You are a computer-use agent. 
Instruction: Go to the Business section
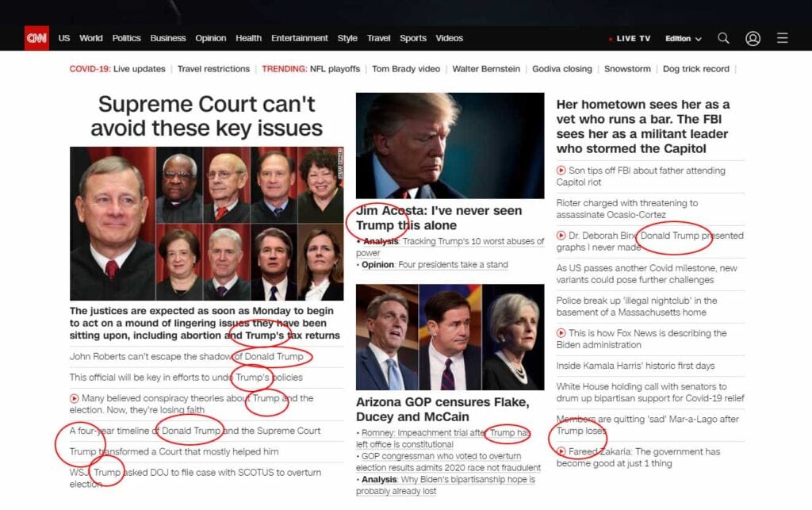click(168, 38)
